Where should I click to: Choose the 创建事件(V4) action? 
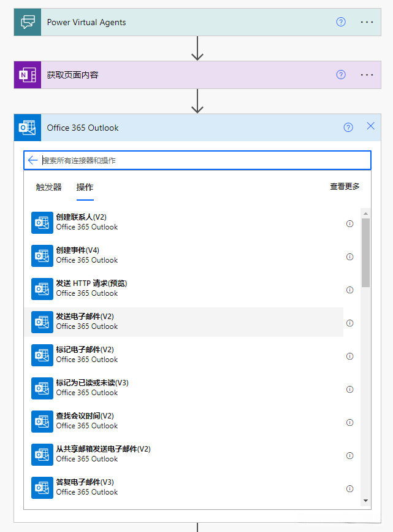[x=184, y=256]
